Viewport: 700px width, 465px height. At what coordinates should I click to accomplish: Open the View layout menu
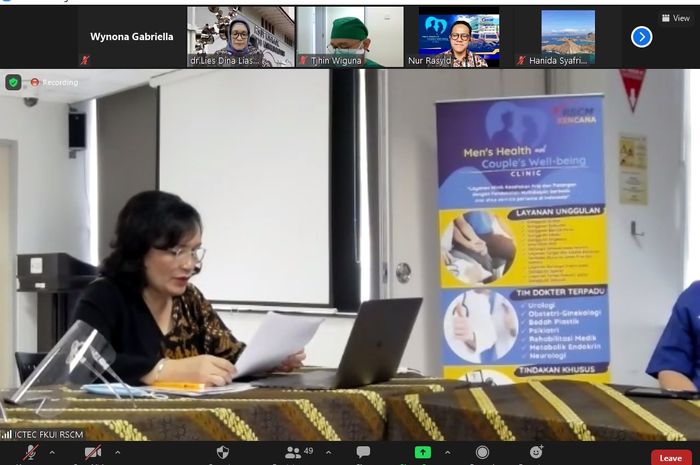click(675, 18)
